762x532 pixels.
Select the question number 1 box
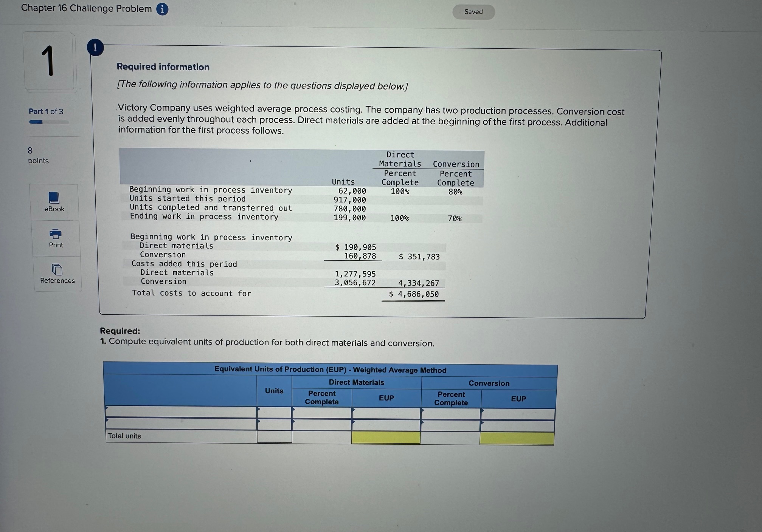pyautogui.click(x=49, y=61)
